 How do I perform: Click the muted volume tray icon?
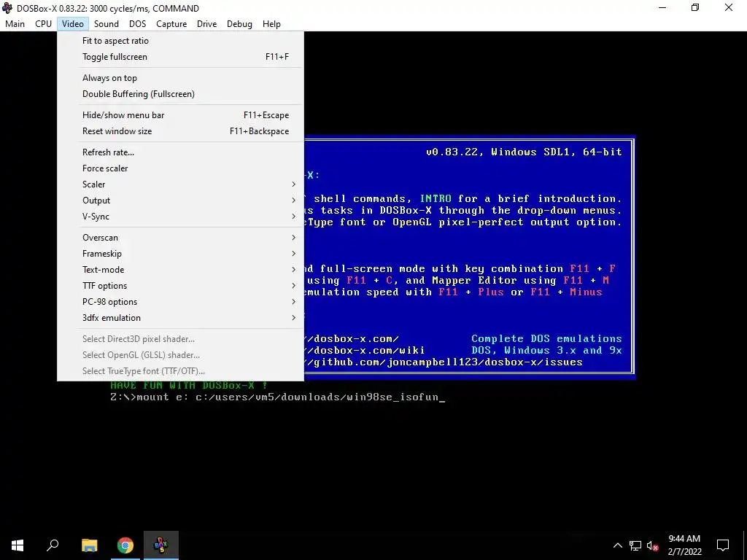(x=652, y=545)
